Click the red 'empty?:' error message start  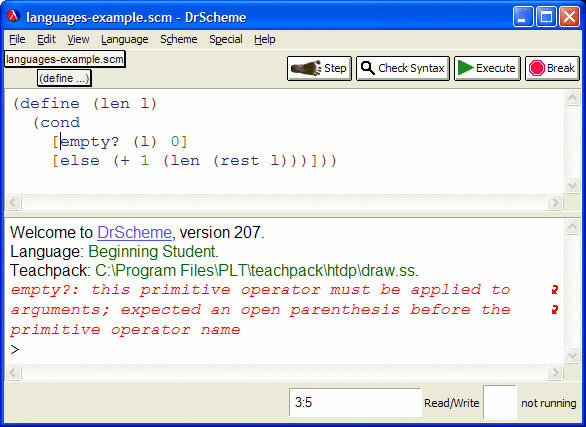point(45,290)
